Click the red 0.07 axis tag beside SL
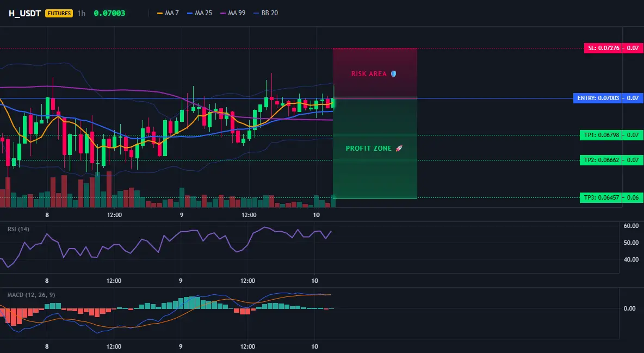Viewport: 644px width, 353px height. coord(633,48)
